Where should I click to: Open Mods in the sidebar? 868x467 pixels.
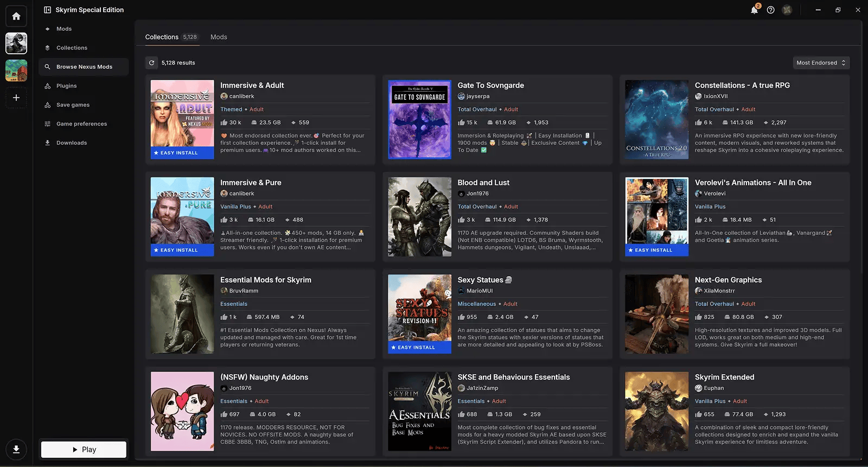[84, 29]
